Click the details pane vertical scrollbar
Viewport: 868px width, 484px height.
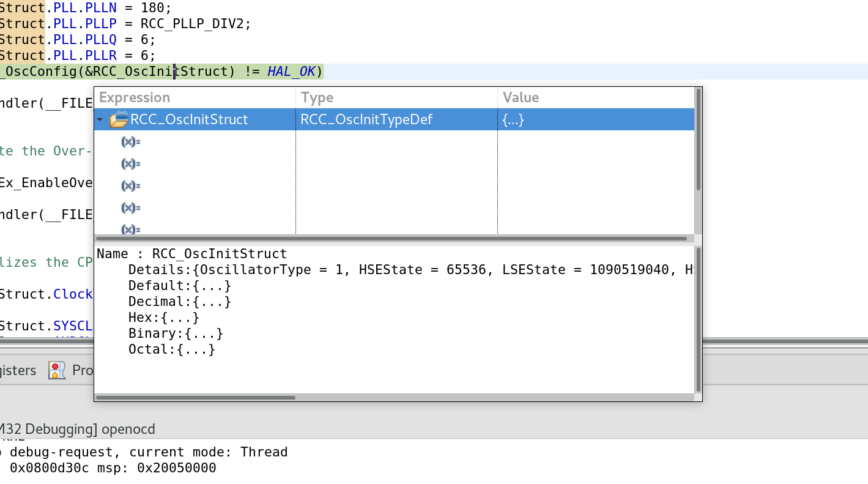(x=698, y=318)
